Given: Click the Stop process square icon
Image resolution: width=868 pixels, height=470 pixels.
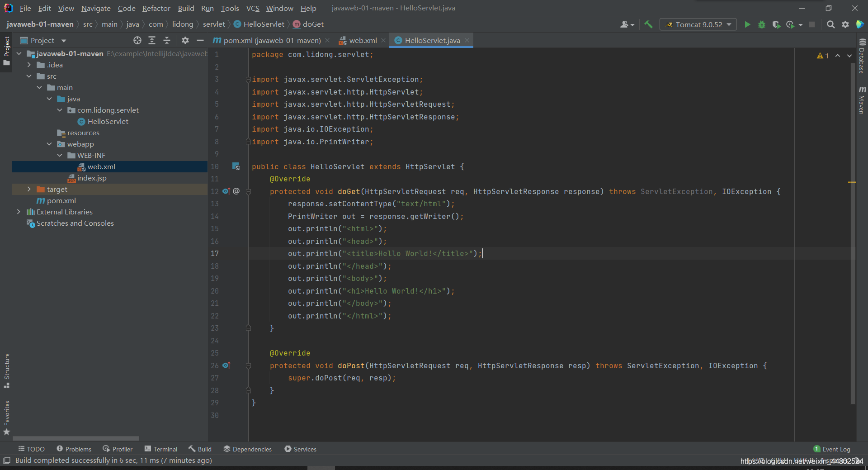Looking at the screenshot, I should pos(812,24).
